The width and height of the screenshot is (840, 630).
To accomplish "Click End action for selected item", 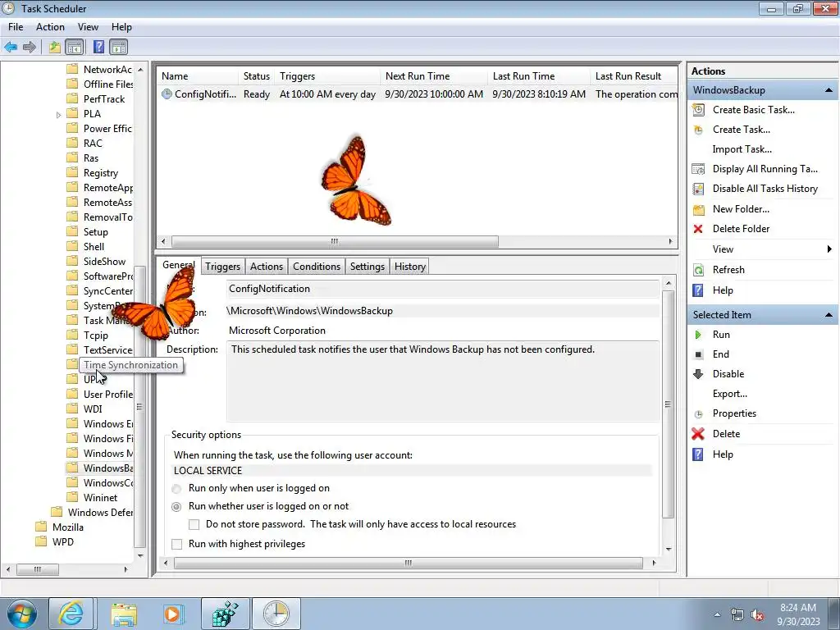I will [x=720, y=354].
